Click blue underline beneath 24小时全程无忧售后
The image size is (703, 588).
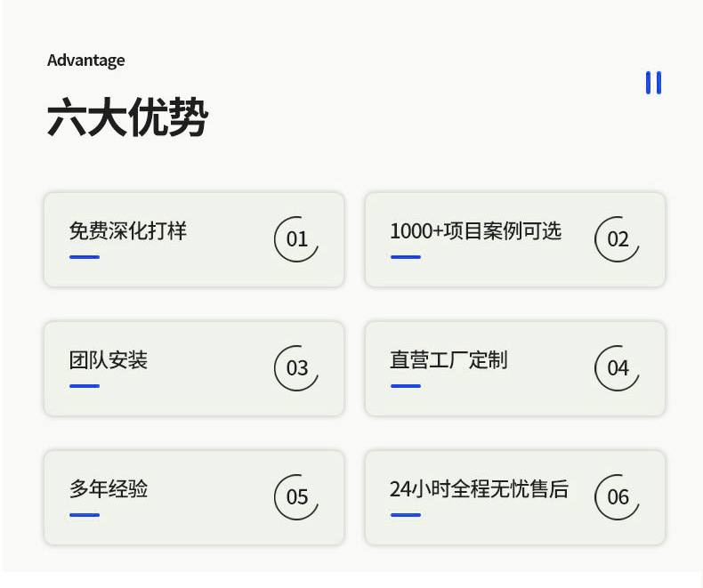pyautogui.click(x=405, y=515)
